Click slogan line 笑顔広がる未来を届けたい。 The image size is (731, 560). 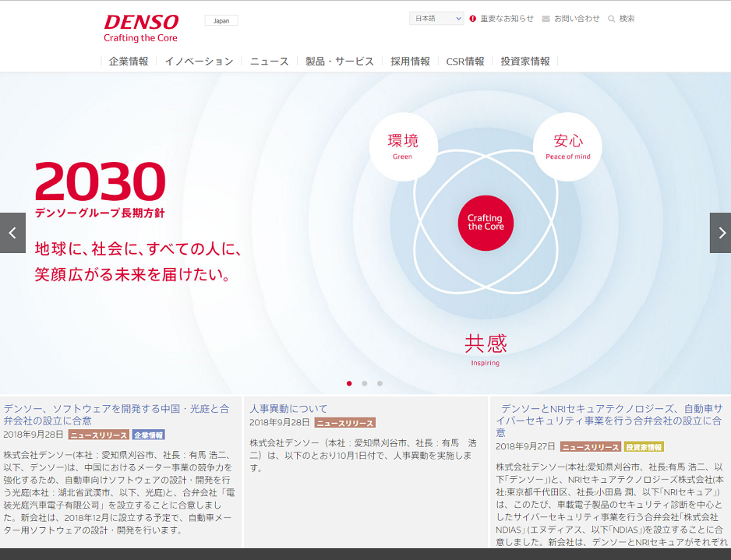coord(132,274)
